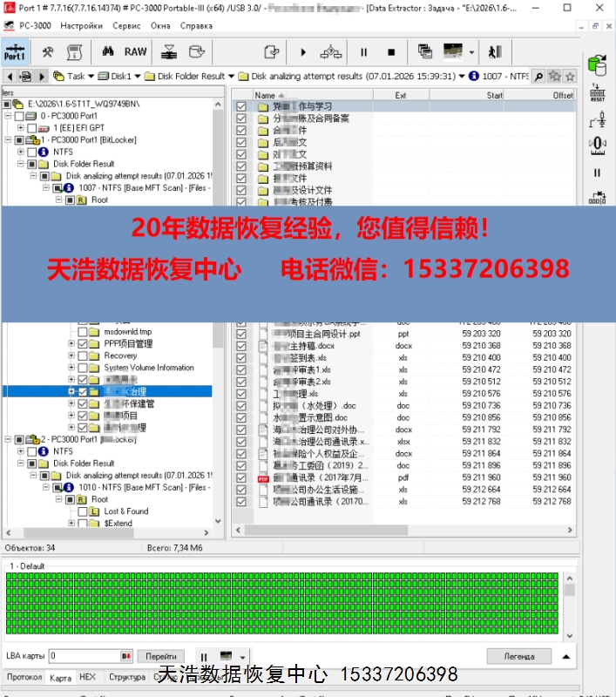Click the Play/start arrow icon in the toolbar
The width and height of the screenshot is (616, 697).
303,52
